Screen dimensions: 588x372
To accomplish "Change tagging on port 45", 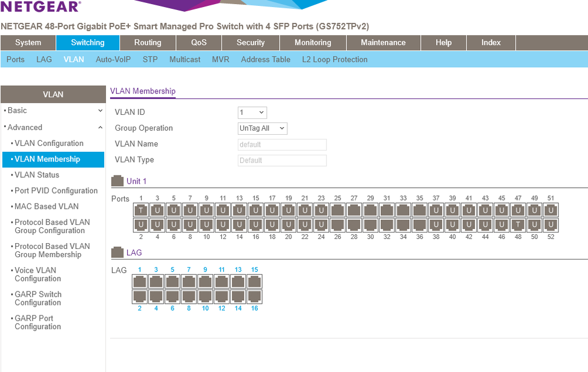I will click(501, 210).
